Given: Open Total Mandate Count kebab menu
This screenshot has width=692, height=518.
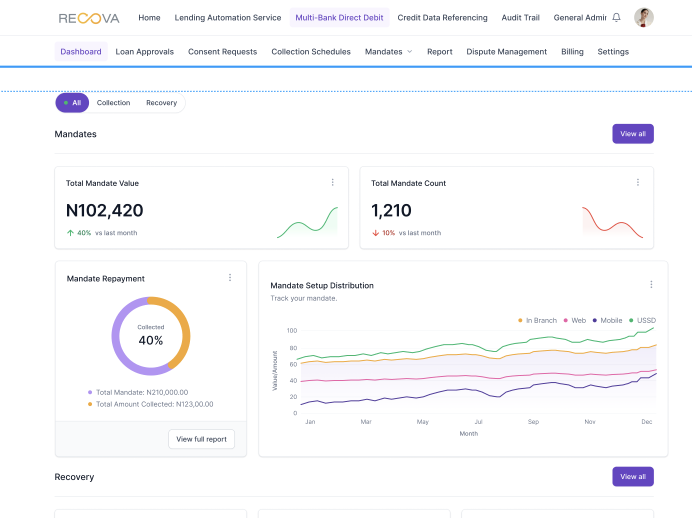Looking at the screenshot, I should pos(638,182).
